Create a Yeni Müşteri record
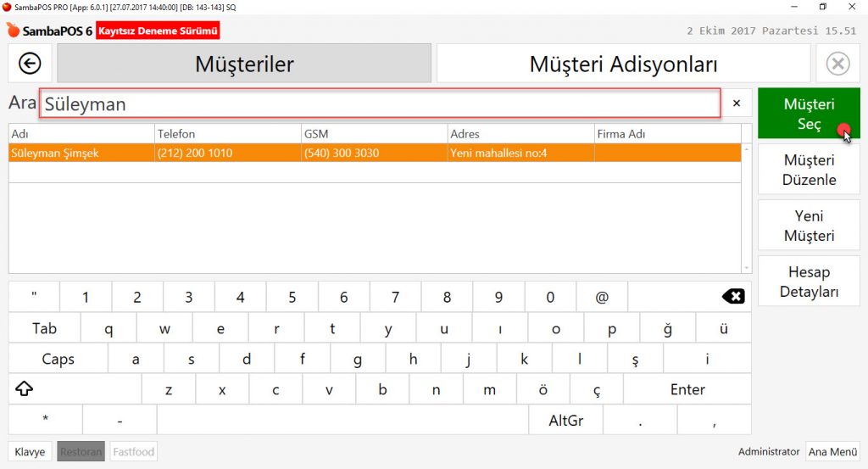Viewport: 868px width, 469px height. coord(809,226)
